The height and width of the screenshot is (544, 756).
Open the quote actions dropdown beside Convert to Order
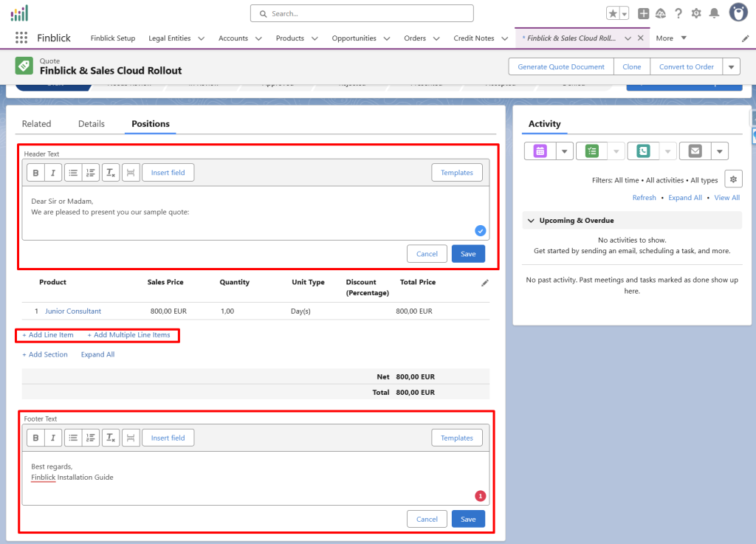pyautogui.click(x=731, y=66)
